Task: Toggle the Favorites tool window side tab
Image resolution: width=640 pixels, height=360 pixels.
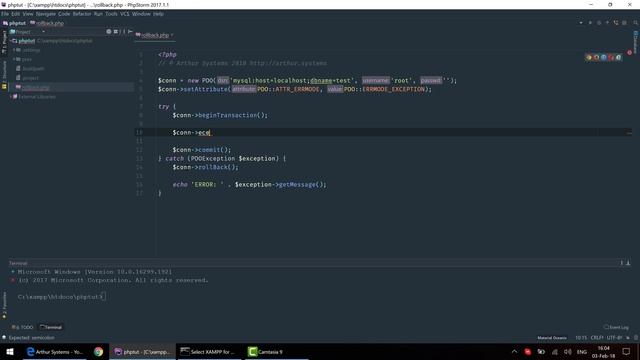Action: click(x=4, y=305)
